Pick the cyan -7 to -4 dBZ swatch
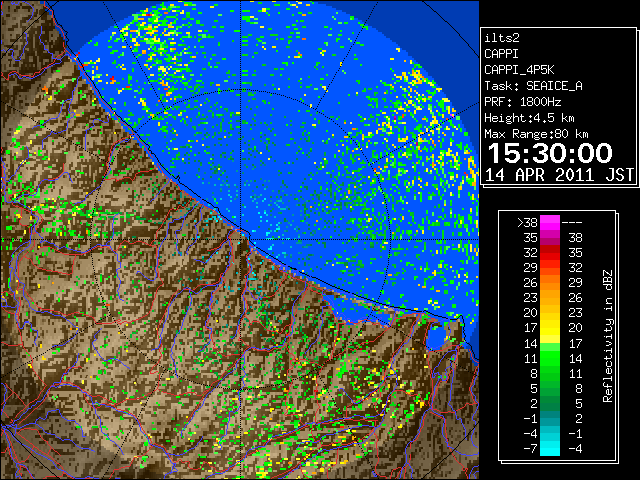This screenshot has height=480, width=640. [x=550, y=448]
